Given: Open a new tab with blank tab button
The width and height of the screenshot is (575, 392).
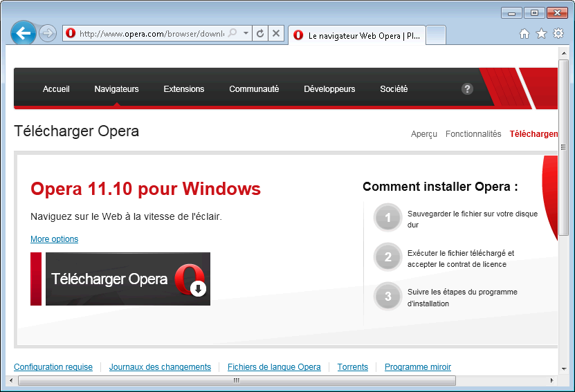Looking at the screenshot, I should [x=436, y=35].
